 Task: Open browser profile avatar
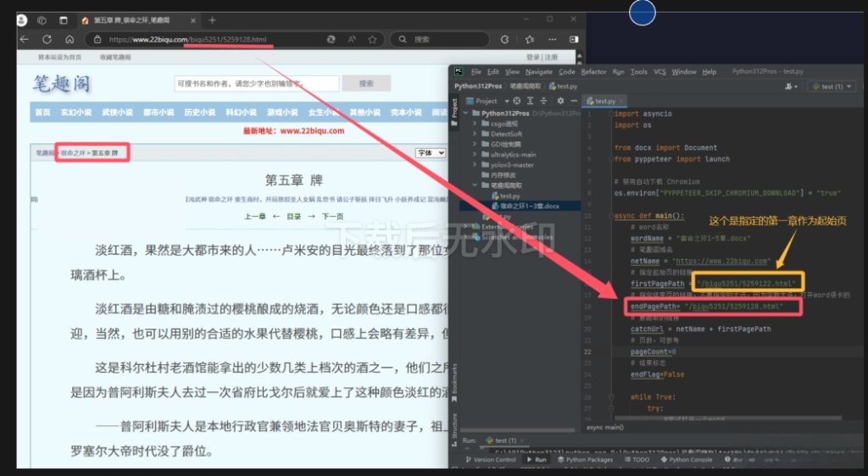(21, 20)
